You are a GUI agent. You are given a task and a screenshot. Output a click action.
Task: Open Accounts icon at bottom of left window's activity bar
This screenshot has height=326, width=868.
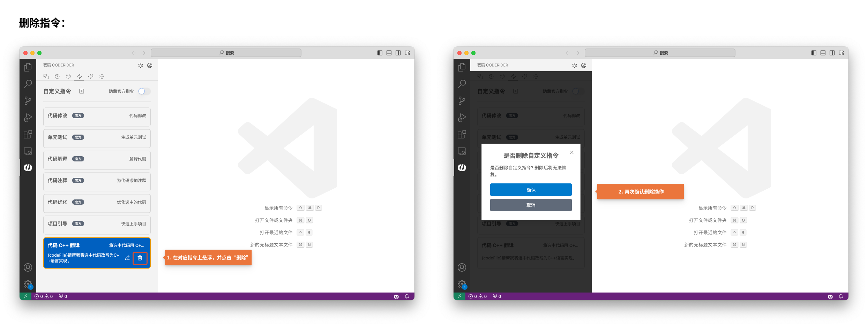[28, 267]
